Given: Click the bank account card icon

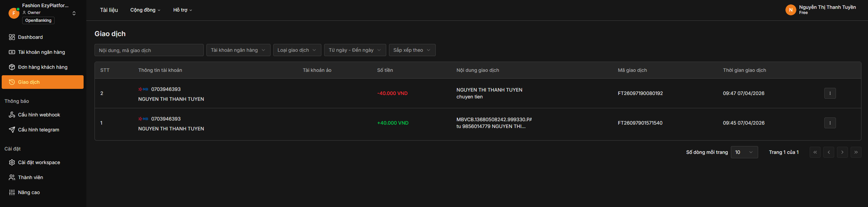Looking at the screenshot, I should tap(12, 52).
